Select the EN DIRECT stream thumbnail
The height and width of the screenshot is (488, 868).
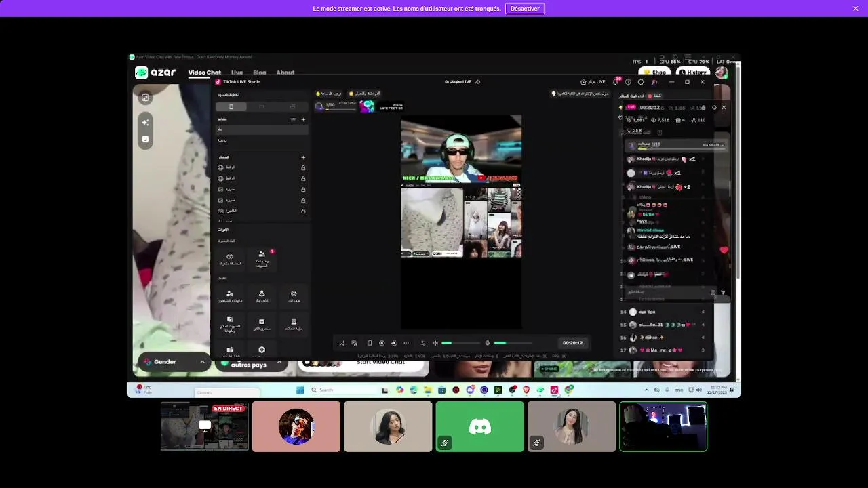point(205,426)
